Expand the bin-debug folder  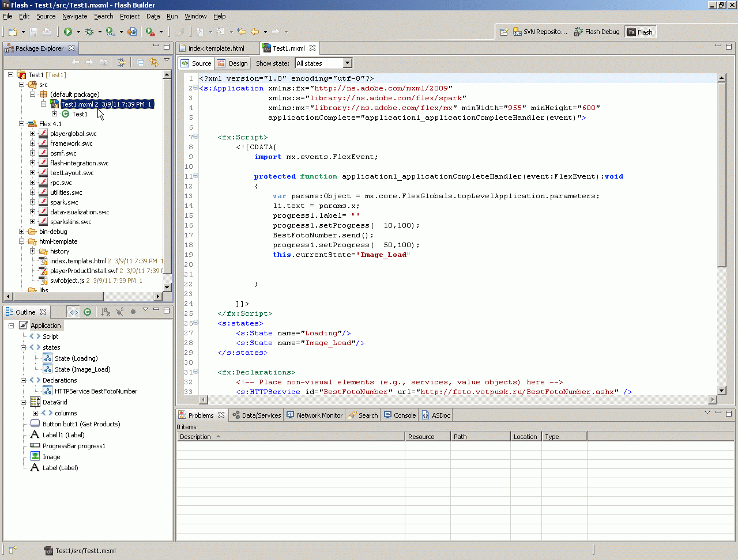coord(22,232)
